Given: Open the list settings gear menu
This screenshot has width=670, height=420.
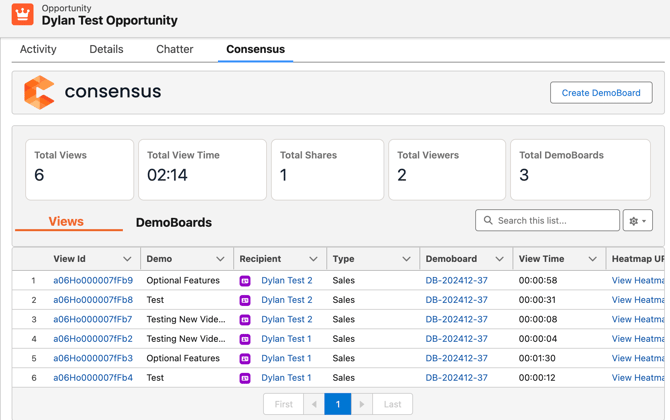Looking at the screenshot, I should click(x=637, y=221).
